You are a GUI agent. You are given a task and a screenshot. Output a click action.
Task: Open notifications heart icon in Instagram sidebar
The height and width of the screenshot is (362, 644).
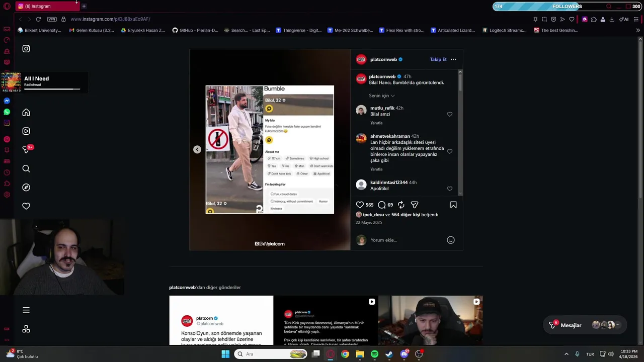point(26,206)
